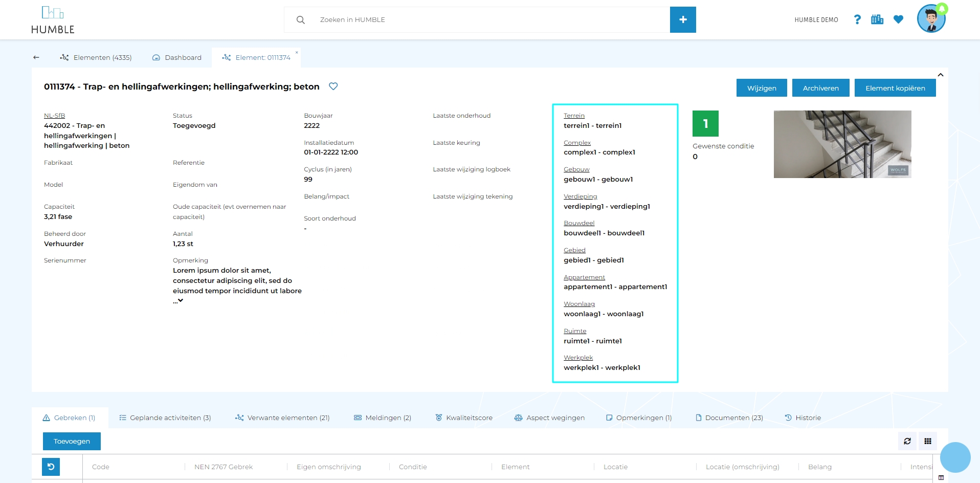Click the notification bell on avatar
Screen dimensions: 980x483
942,9
